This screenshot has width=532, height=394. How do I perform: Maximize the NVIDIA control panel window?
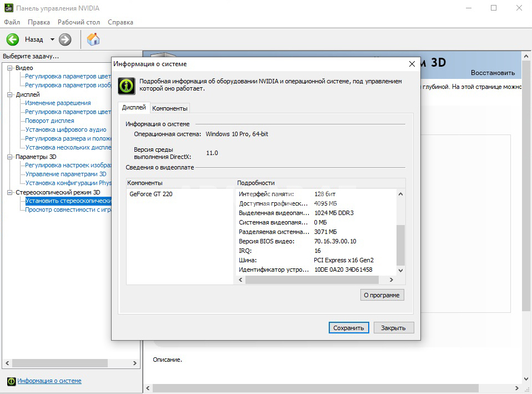(x=494, y=8)
